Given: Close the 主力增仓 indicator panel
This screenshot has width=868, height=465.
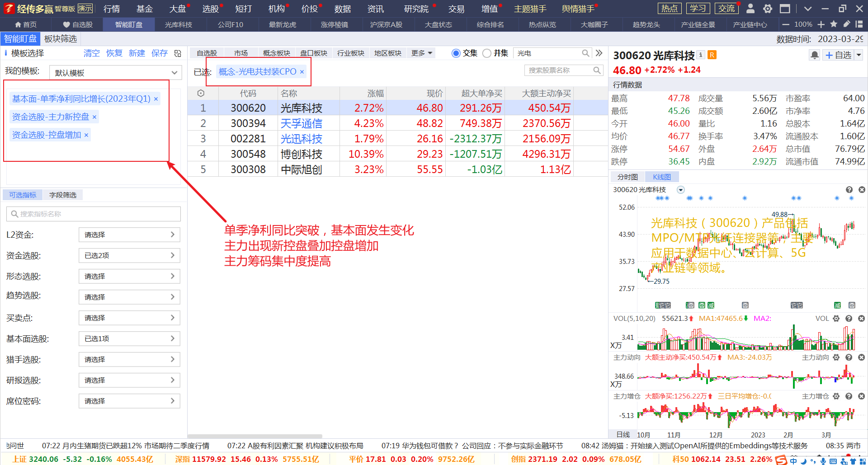Looking at the screenshot, I should point(862,396).
